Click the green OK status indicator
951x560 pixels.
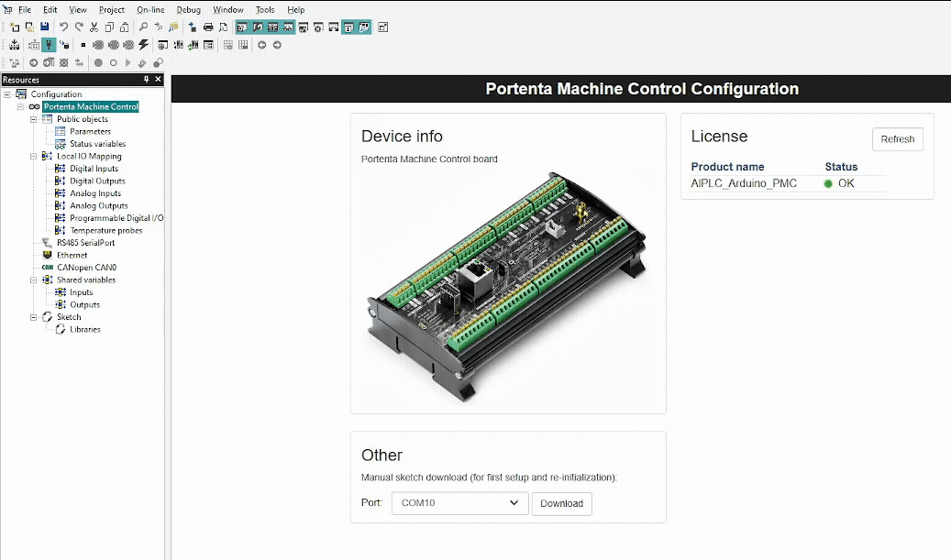(828, 183)
